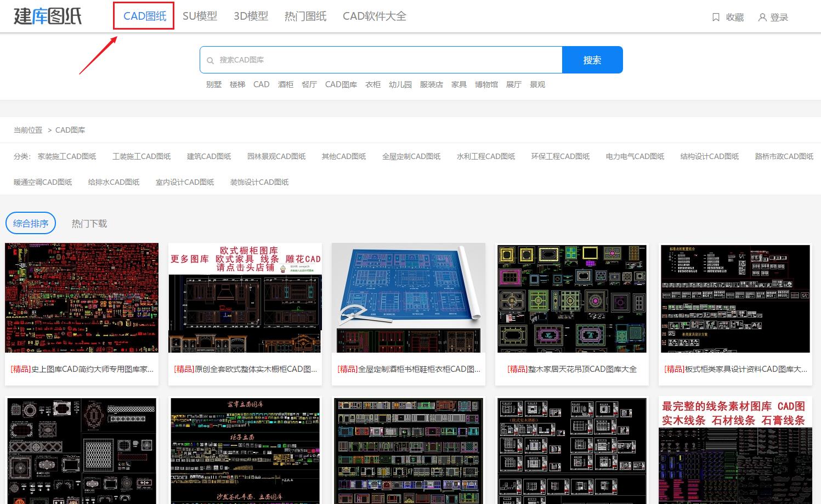Viewport: 821px width, 504px height.
Task: Open the 整木家居天花吊顶 CAD thumbnail
Action: tap(571, 298)
